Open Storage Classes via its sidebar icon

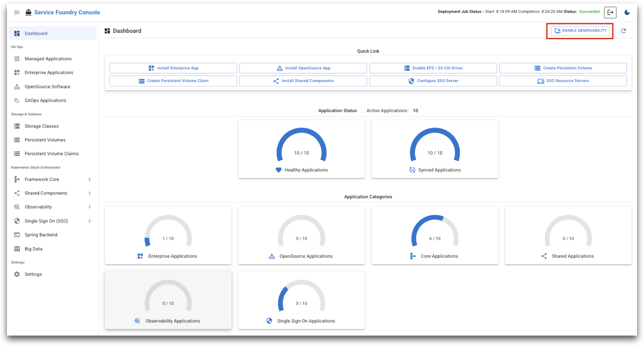click(x=17, y=126)
